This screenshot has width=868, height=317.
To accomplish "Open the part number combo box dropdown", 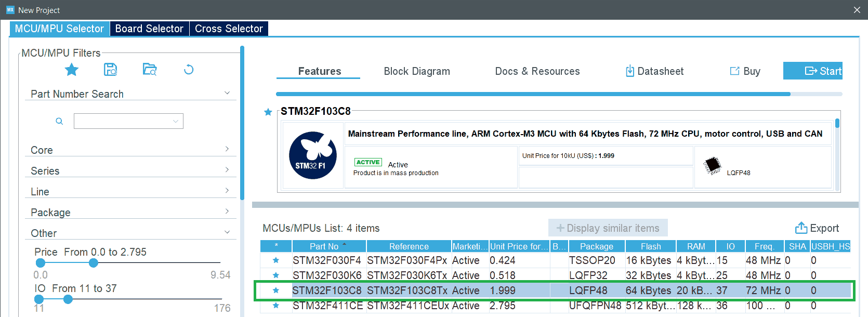I will (176, 121).
